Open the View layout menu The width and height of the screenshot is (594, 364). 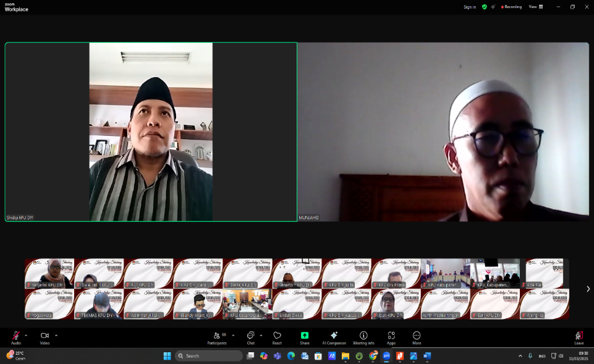coord(535,7)
